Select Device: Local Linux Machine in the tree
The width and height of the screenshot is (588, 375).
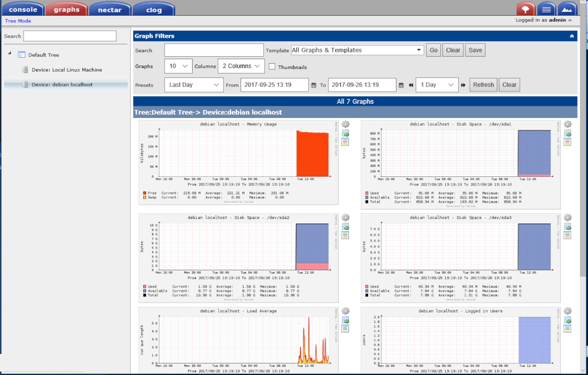tap(67, 70)
